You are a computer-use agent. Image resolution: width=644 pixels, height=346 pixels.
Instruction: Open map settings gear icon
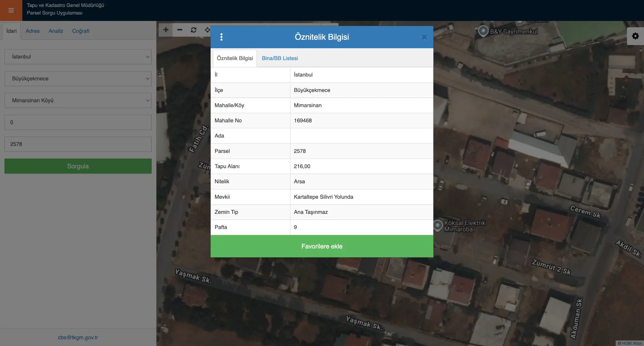635,36
